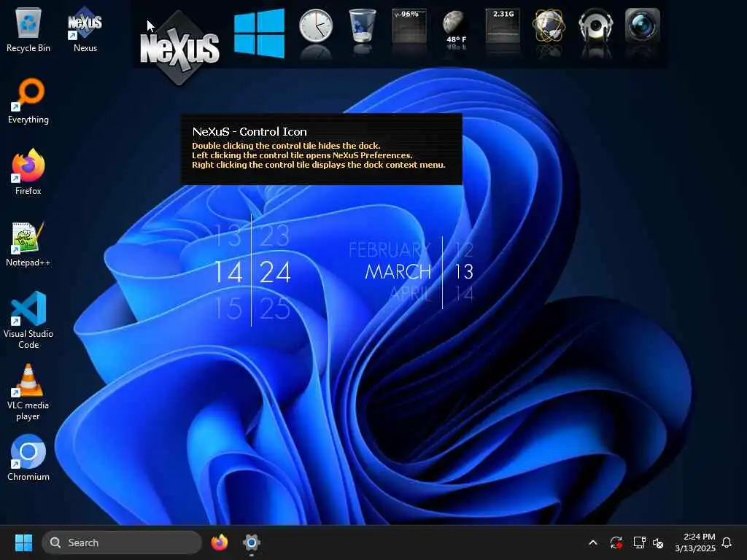Open the network display tray icon
This screenshot has height=560, width=747.
click(x=639, y=542)
